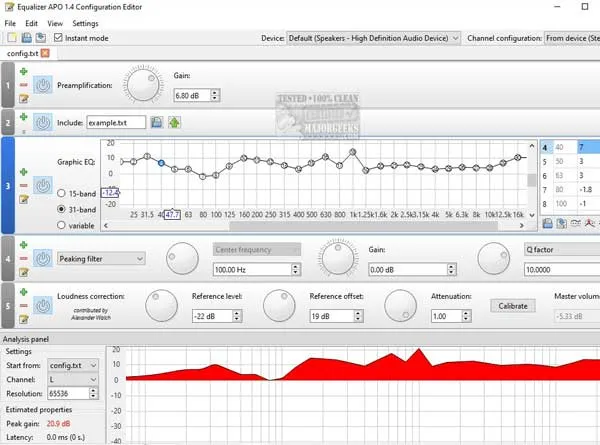Click the import icon below the EQ band table
The width and height of the screenshot is (600, 445).
[x=561, y=223]
